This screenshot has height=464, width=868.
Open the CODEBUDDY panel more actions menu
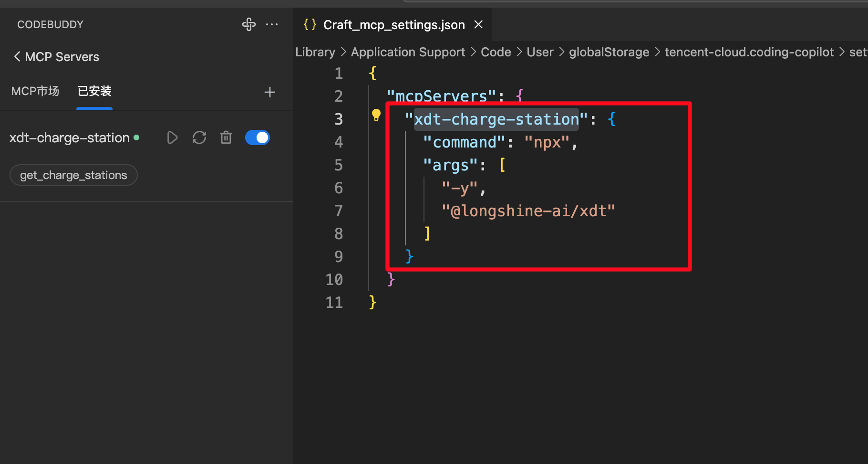point(272,24)
